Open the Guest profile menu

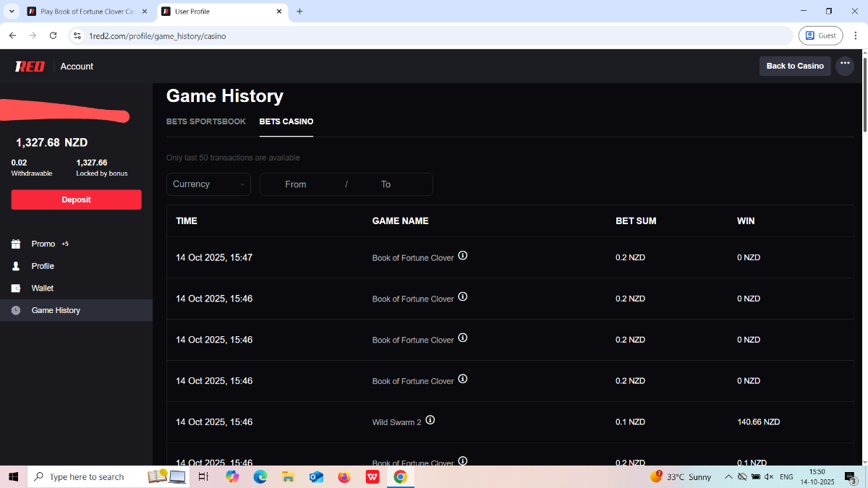pyautogui.click(x=820, y=35)
